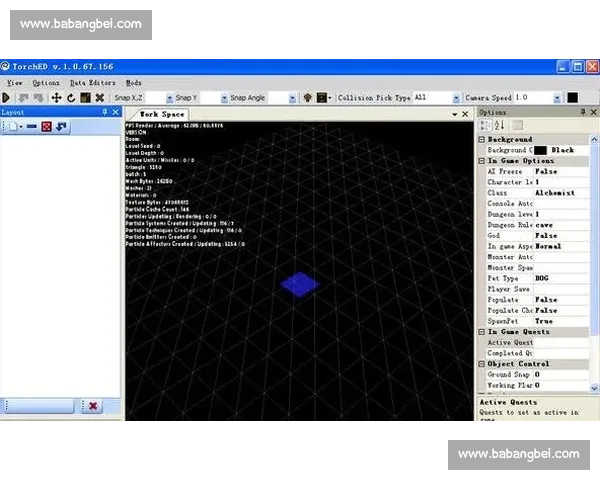Select the Work Space tab
The width and height of the screenshot is (600, 480).
[162, 114]
